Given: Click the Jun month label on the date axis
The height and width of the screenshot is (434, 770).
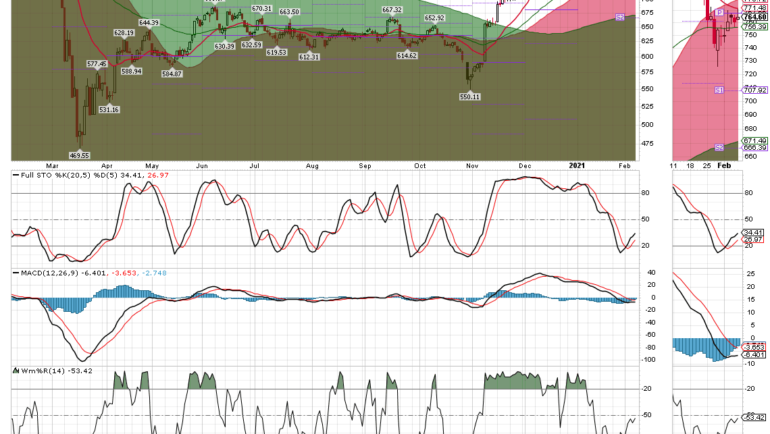Looking at the screenshot, I should pyautogui.click(x=202, y=166).
